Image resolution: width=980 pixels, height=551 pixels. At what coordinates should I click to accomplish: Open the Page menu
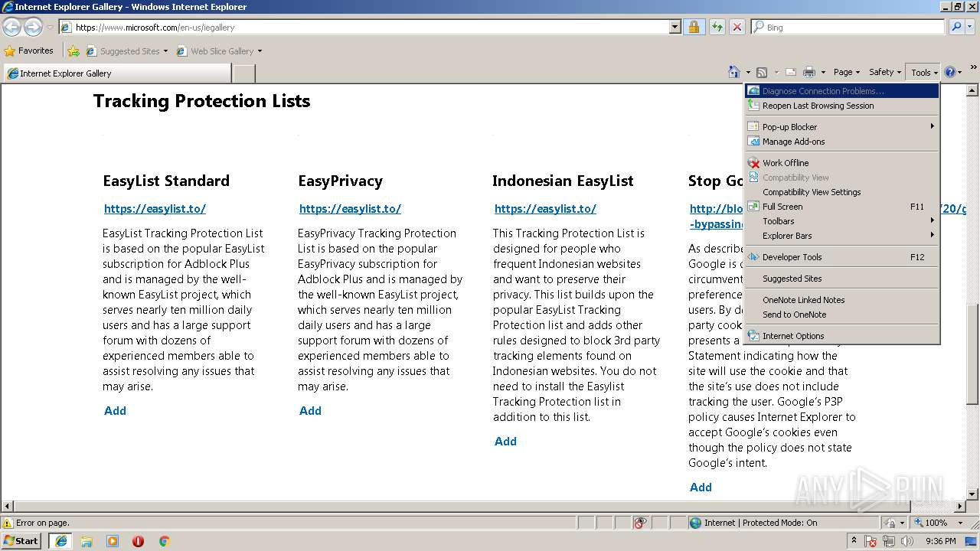pos(846,72)
